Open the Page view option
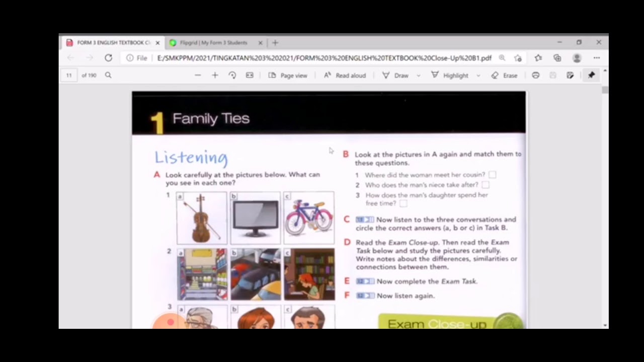The image size is (644, 362). click(288, 75)
